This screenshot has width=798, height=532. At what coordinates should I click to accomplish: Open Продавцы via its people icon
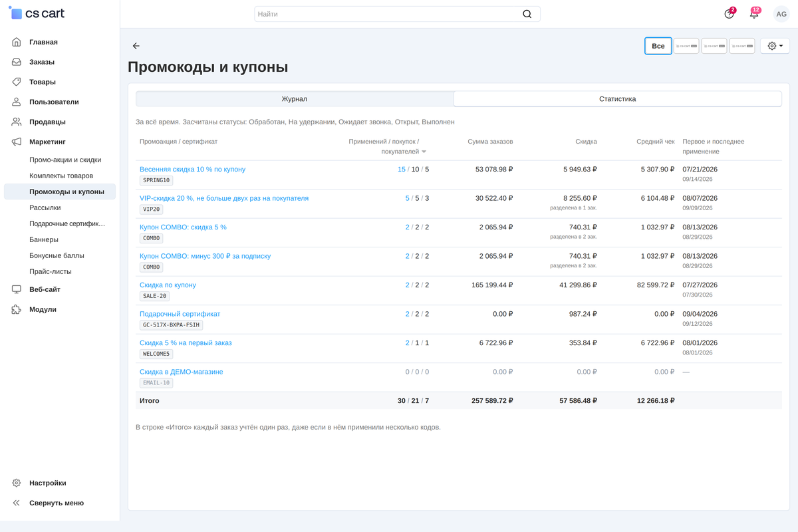[17, 122]
